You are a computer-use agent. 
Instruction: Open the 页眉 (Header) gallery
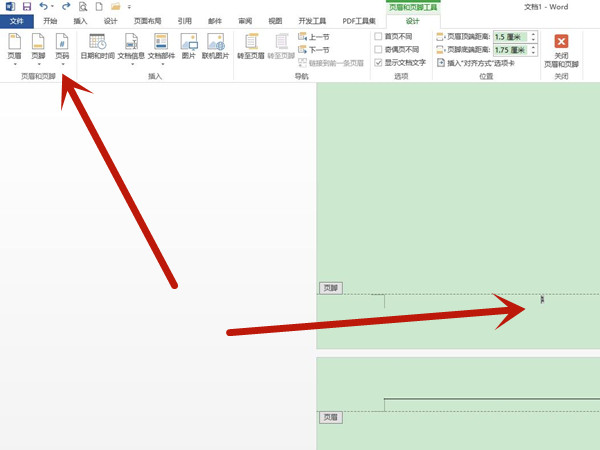[14, 46]
